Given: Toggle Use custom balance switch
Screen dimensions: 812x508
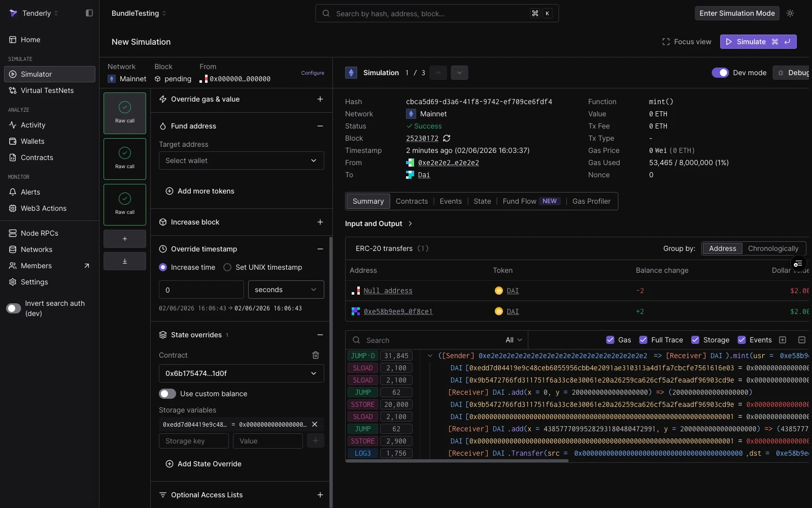Looking at the screenshot, I should coord(167,394).
